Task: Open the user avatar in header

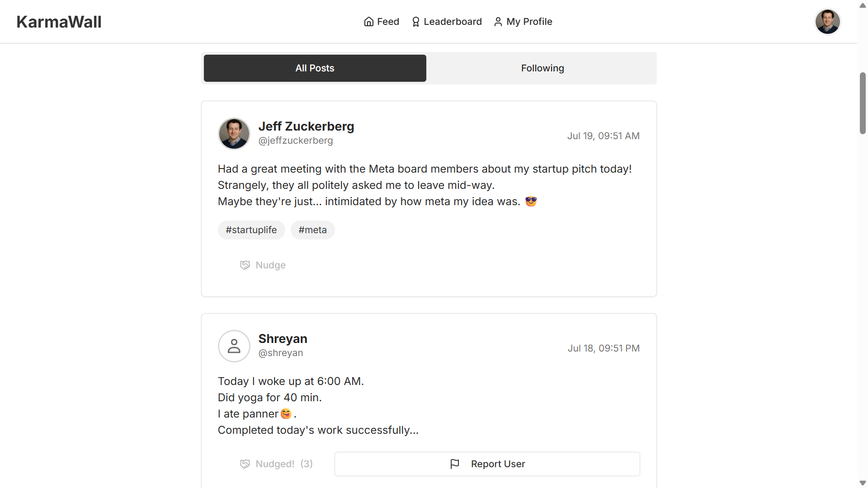Action: tap(827, 22)
